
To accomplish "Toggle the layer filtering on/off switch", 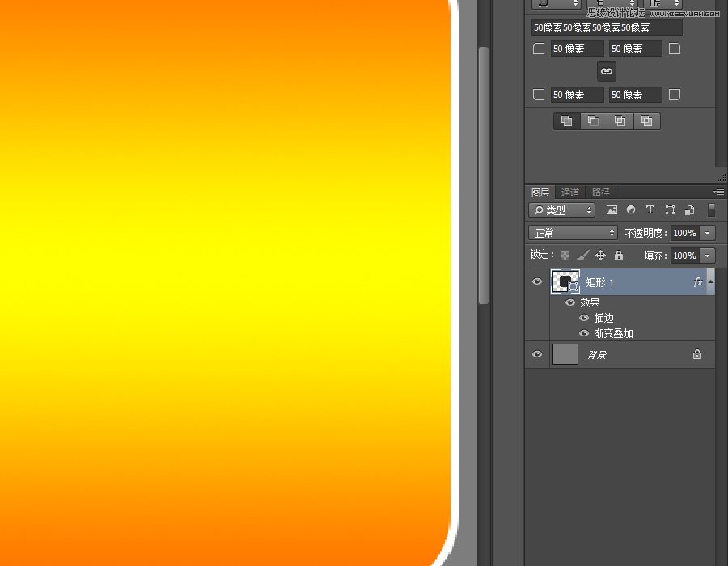I will (711, 210).
